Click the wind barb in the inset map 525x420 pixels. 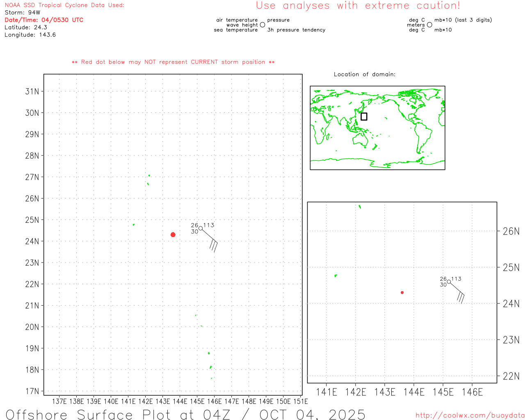457,292
